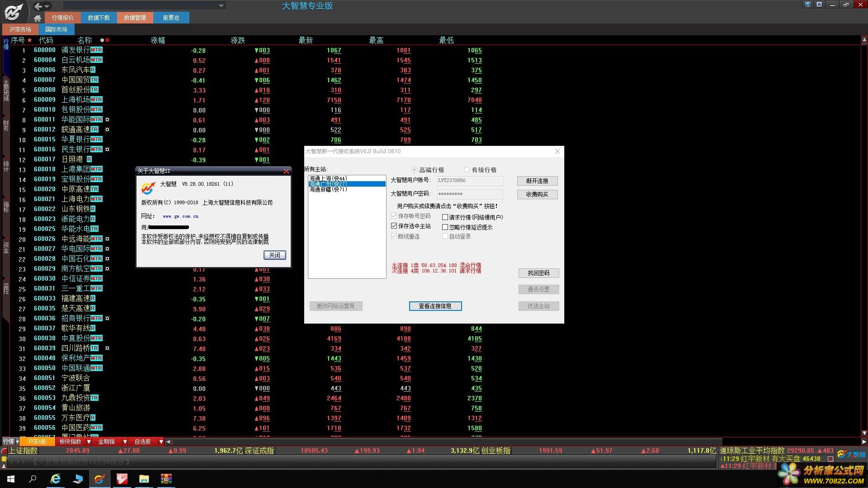This screenshot has width=868, height=488.
Task: Toggle the 保存帐号密码 checkbox
Action: click(x=411, y=216)
